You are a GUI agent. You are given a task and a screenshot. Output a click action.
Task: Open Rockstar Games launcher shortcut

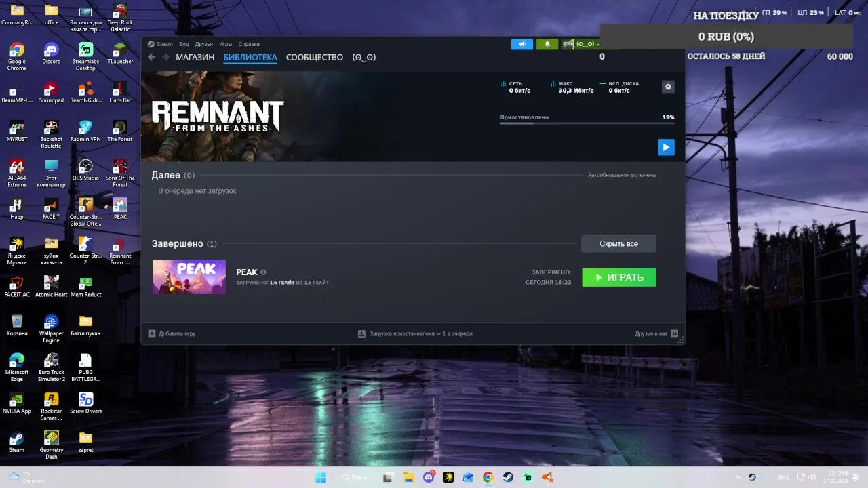coord(51,407)
